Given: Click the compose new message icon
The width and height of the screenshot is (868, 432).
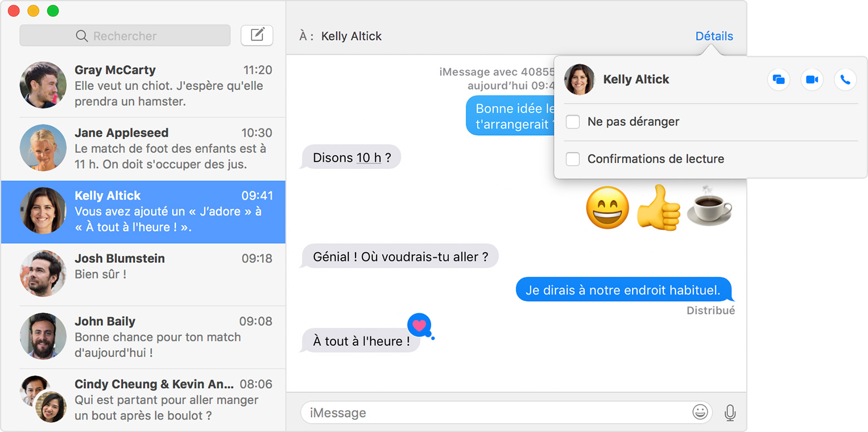Looking at the screenshot, I should click(257, 36).
